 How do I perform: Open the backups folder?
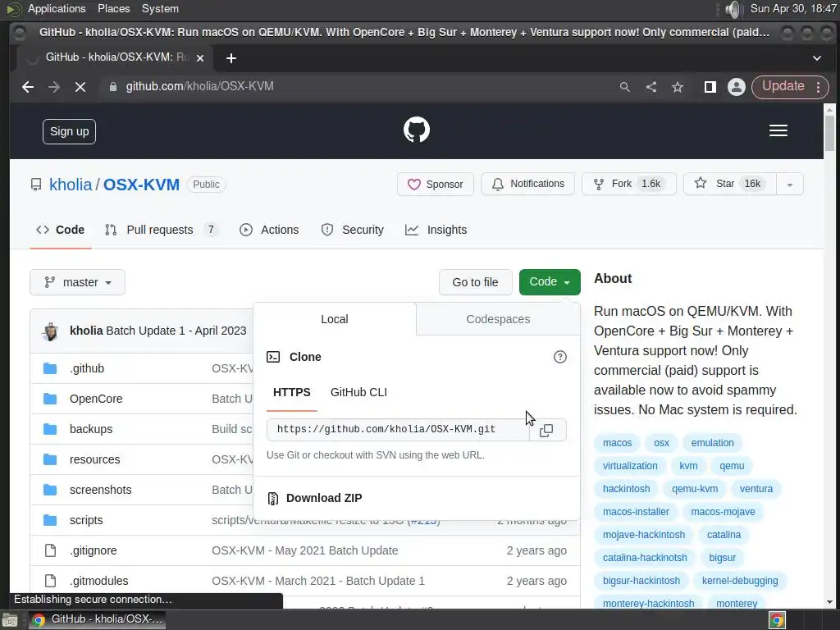91,429
